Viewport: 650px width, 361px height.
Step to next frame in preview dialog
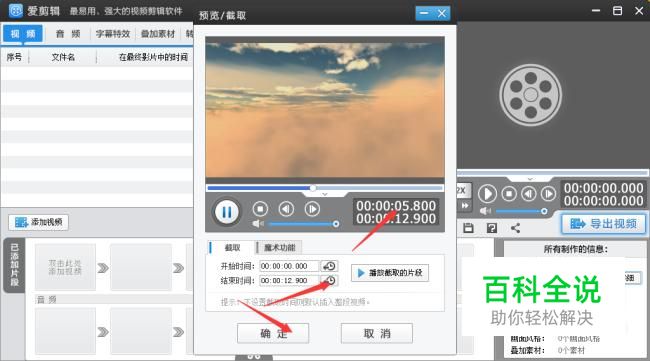pos(312,209)
